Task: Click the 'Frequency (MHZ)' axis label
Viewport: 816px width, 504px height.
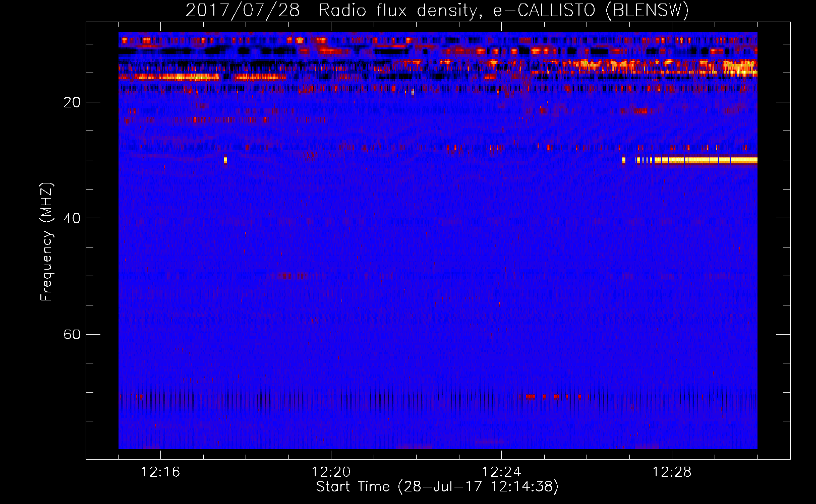Action: coord(46,242)
